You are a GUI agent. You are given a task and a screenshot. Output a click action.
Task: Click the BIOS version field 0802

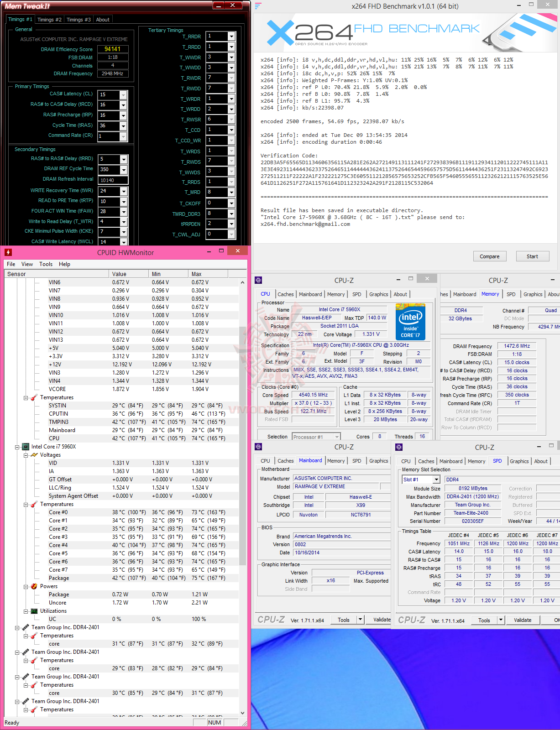click(x=342, y=544)
